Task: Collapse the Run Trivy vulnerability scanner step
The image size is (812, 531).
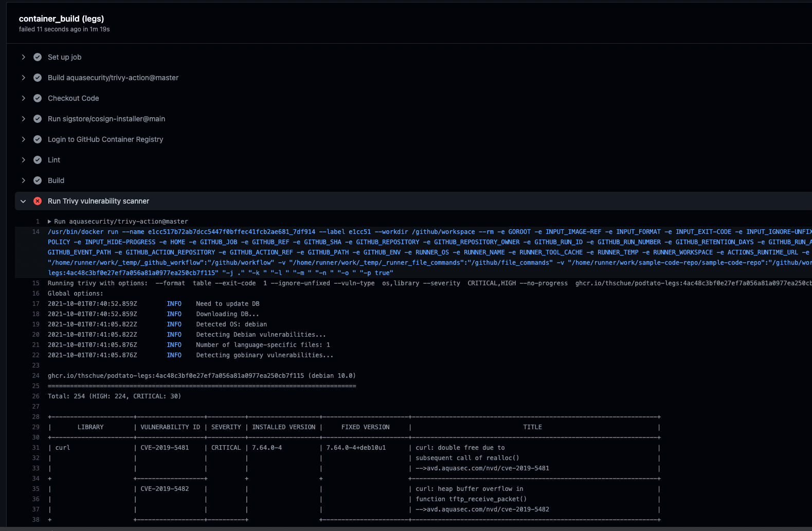Action: click(x=23, y=201)
